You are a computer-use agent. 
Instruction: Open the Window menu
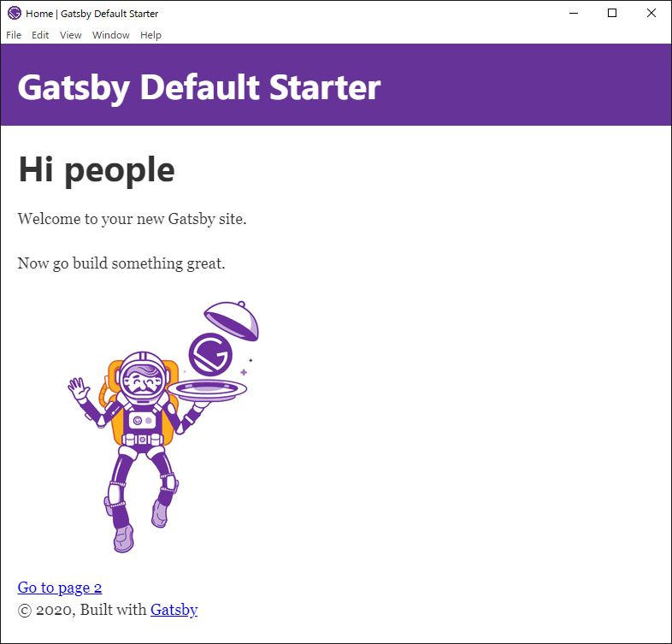[111, 35]
